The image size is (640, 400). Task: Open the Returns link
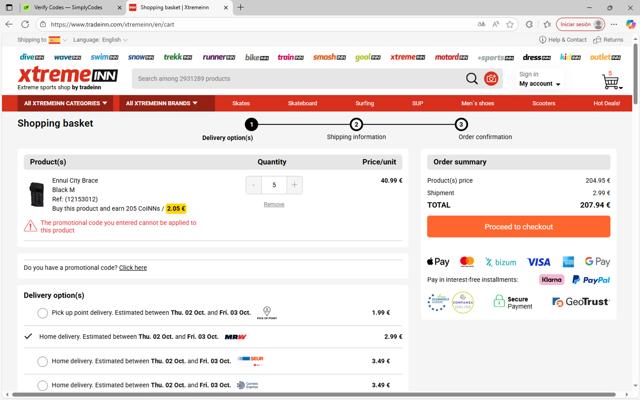point(608,40)
